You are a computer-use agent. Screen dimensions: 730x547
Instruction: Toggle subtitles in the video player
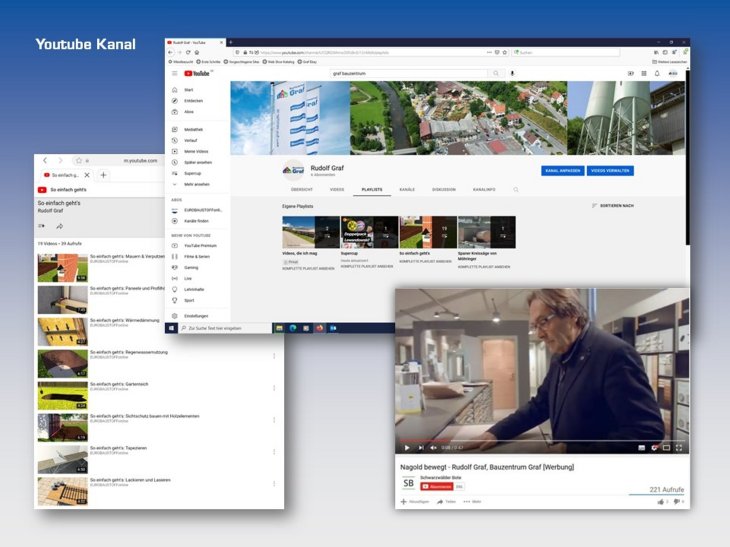[642, 447]
